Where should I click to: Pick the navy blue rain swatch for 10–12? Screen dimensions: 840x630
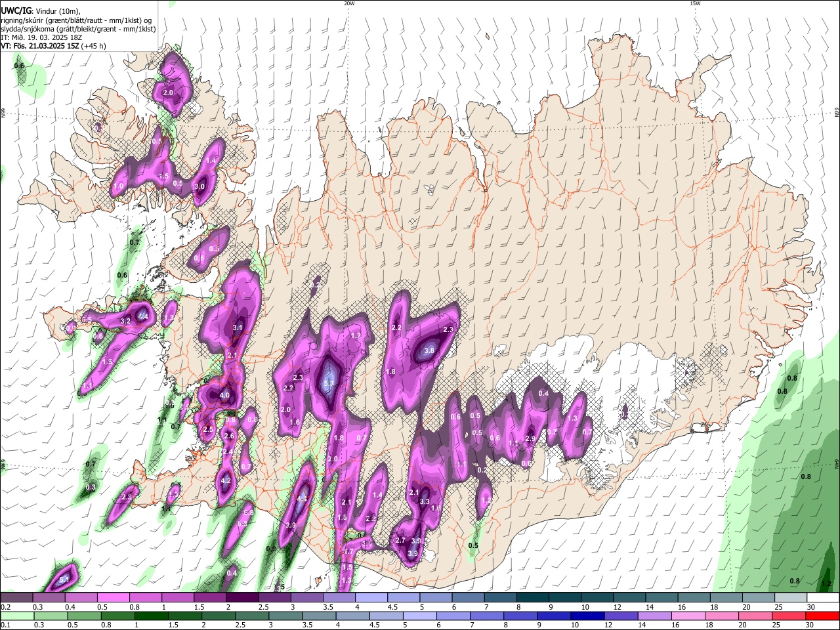pyautogui.click(x=587, y=616)
